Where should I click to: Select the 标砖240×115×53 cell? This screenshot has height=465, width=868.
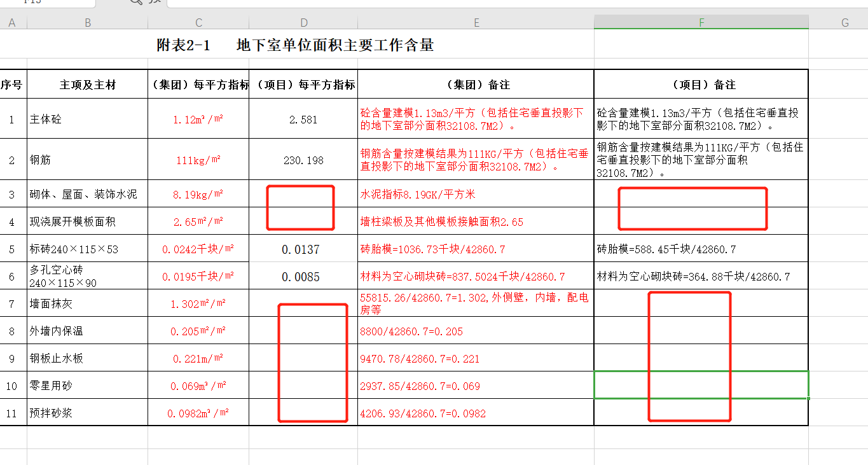click(x=88, y=249)
